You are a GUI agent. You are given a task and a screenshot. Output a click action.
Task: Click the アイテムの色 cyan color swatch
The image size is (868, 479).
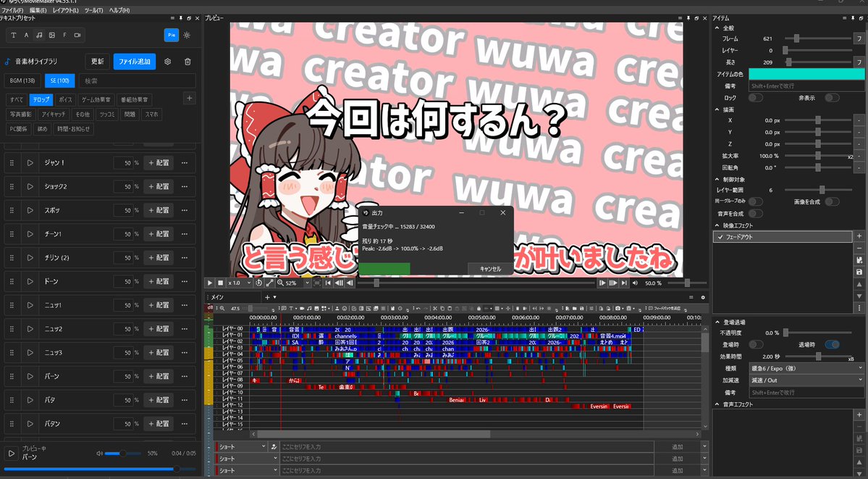(806, 75)
